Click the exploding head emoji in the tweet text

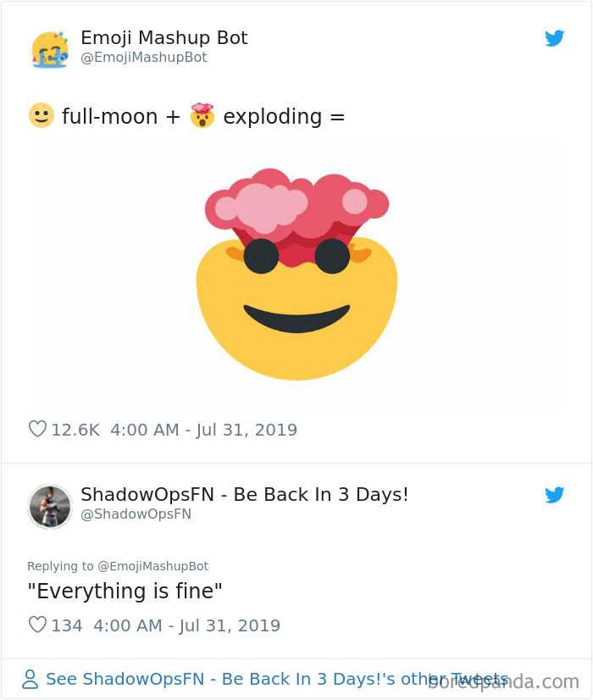200,116
